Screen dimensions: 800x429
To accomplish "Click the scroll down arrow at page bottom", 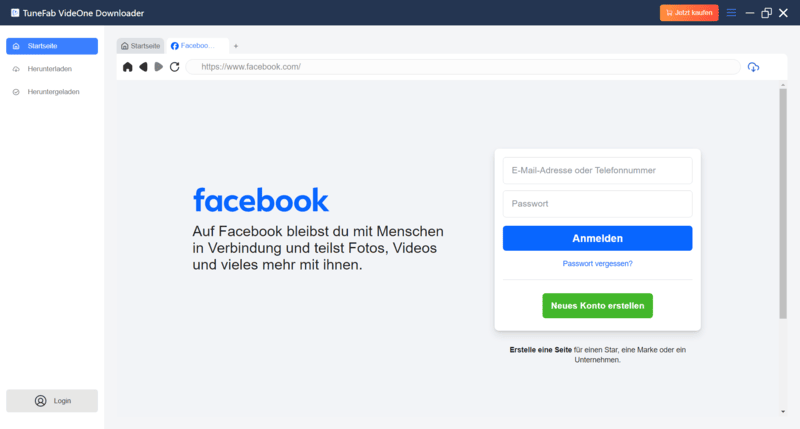I will click(783, 412).
